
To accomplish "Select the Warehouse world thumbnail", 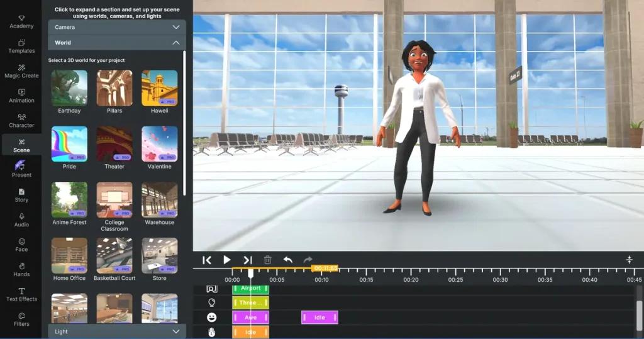I will tap(160, 200).
